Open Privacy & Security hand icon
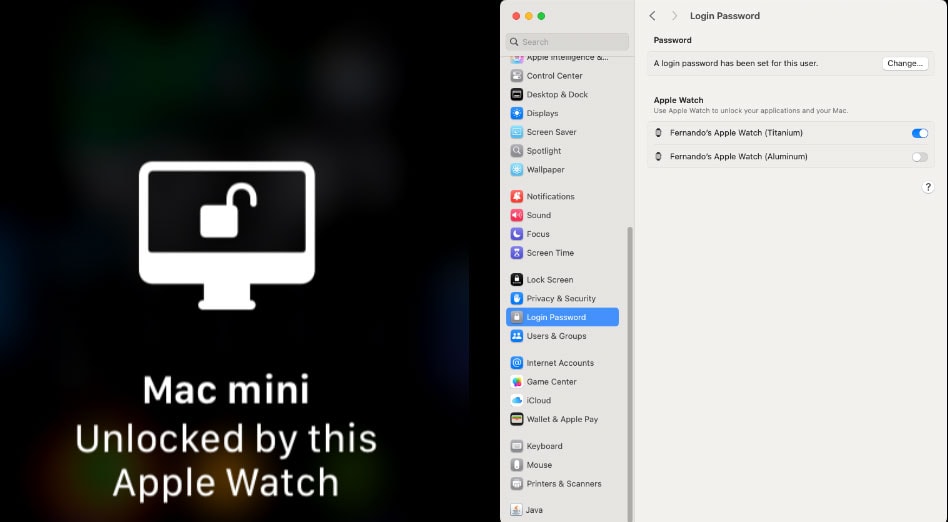Viewport: 948px width, 522px height. (517, 299)
